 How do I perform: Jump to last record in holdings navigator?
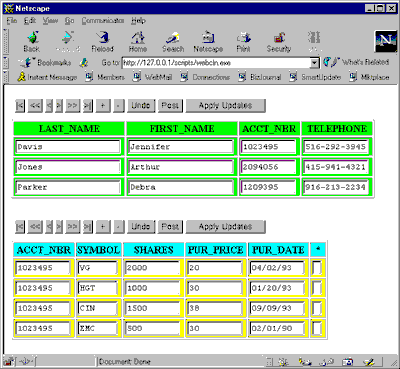pos(88,227)
